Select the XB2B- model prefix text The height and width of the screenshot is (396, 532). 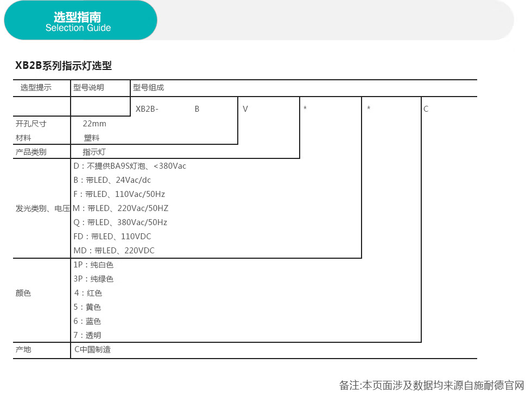[x=147, y=109]
